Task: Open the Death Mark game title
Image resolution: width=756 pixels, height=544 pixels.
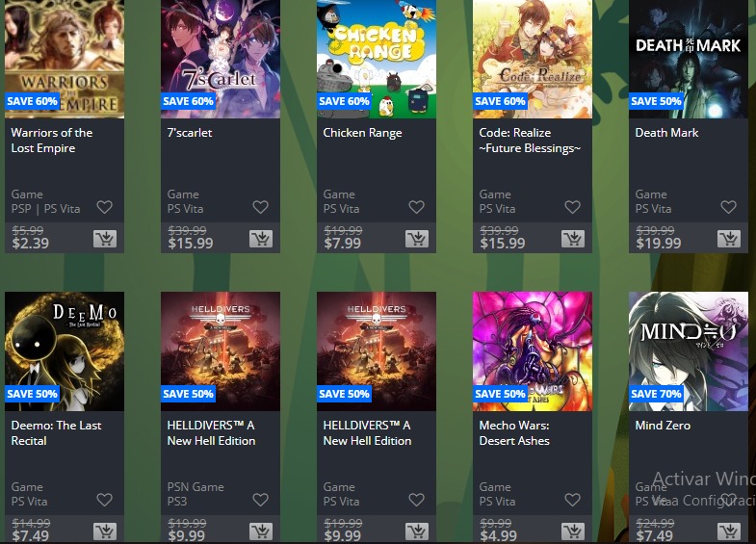Action: pyautogui.click(x=666, y=133)
